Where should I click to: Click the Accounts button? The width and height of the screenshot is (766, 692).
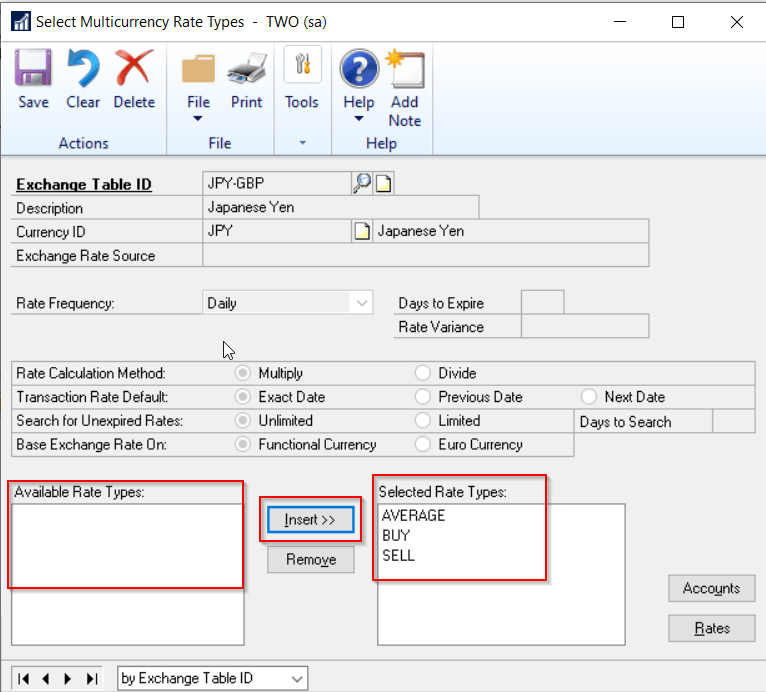coord(711,588)
